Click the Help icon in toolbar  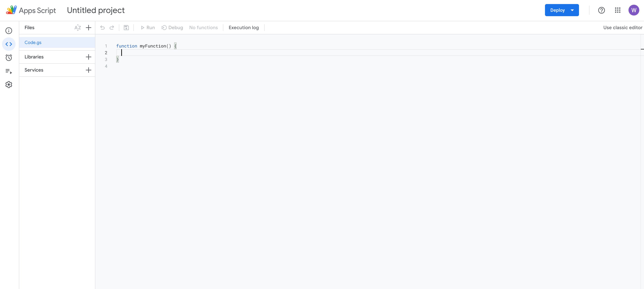[601, 10]
